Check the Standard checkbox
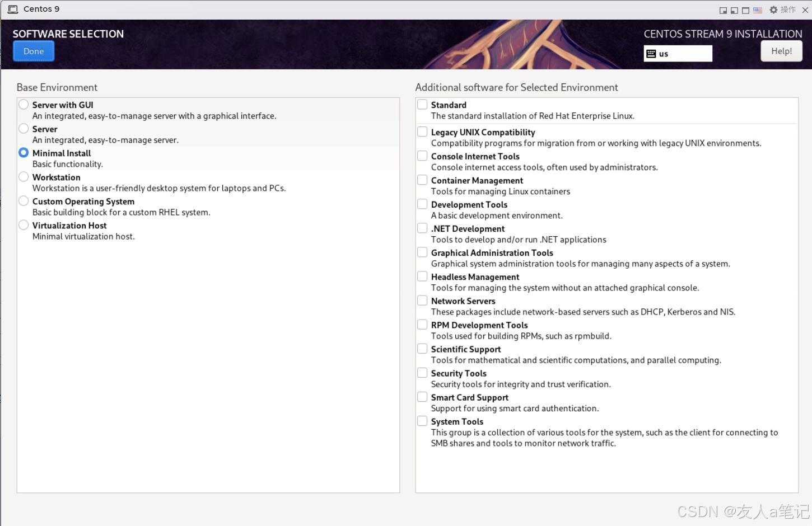 coord(422,105)
